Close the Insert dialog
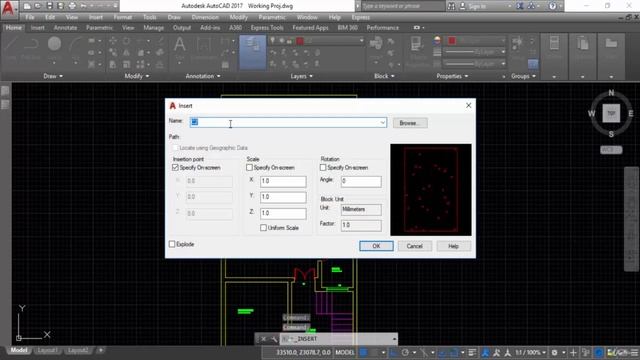Viewport: 640px width, 360px height. tap(469, 105)
